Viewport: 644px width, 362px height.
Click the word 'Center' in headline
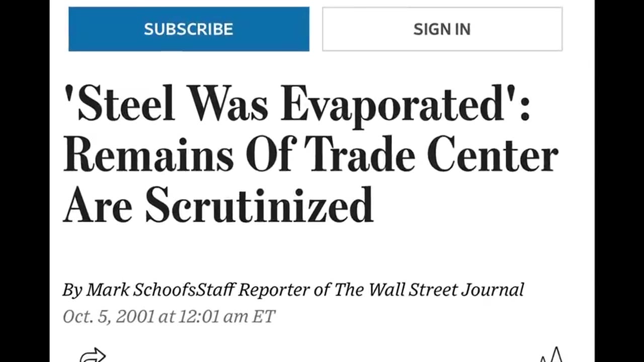(x=493, y=155)
